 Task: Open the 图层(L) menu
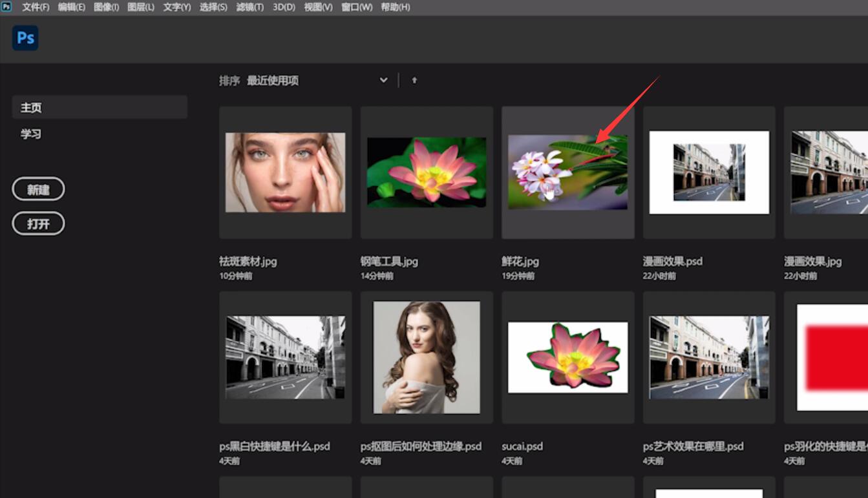141,7
